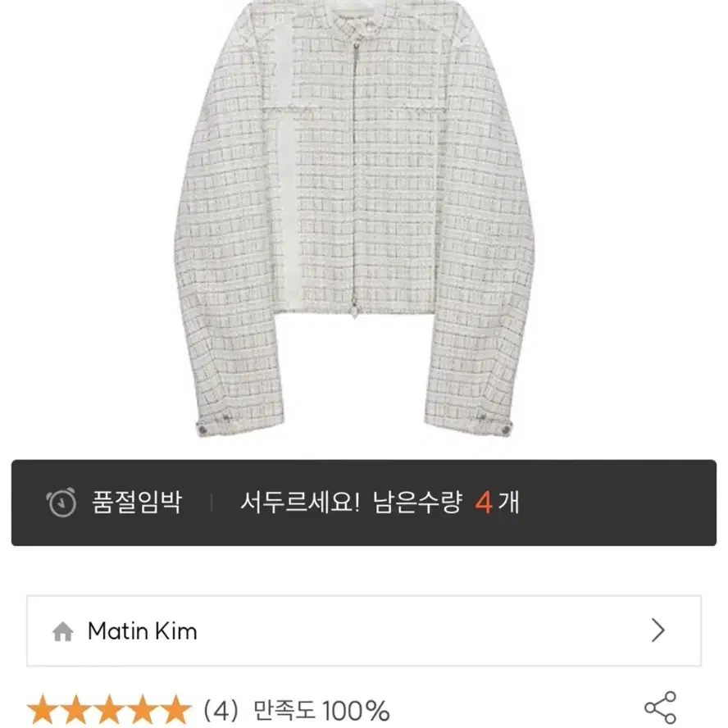Open the (4) review count
The height and width of the screenshot is (728, 728).
[x=221, y=710]
